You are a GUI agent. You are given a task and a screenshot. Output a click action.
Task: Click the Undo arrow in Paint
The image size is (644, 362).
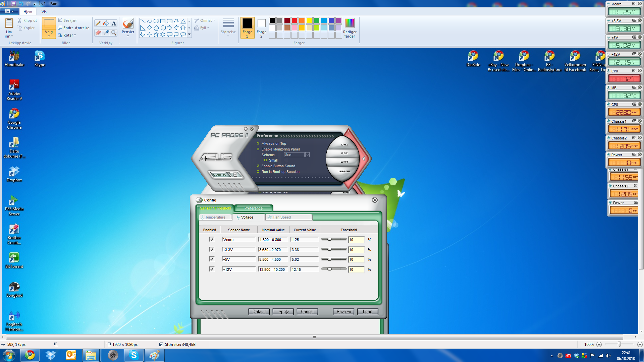click(21, 3)
